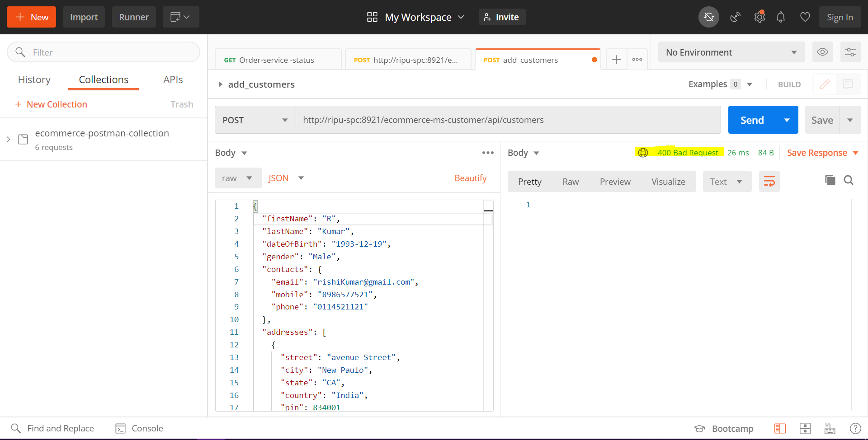The height and width of the screenshot is (440, 868).
Task: Click the workspace grid icon
Action: (x=372, y=17)
